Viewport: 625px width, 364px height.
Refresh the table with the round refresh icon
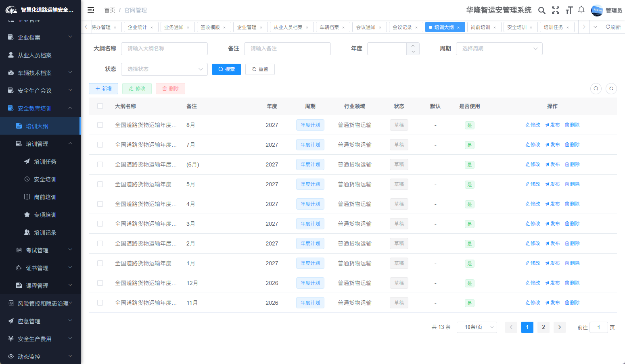(x=611, y=89)
